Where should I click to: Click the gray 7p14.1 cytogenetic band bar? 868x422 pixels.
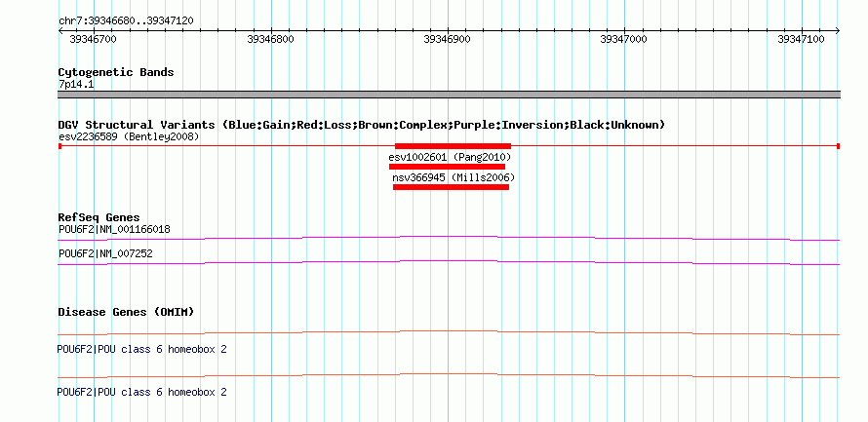[x=449, y=95]
